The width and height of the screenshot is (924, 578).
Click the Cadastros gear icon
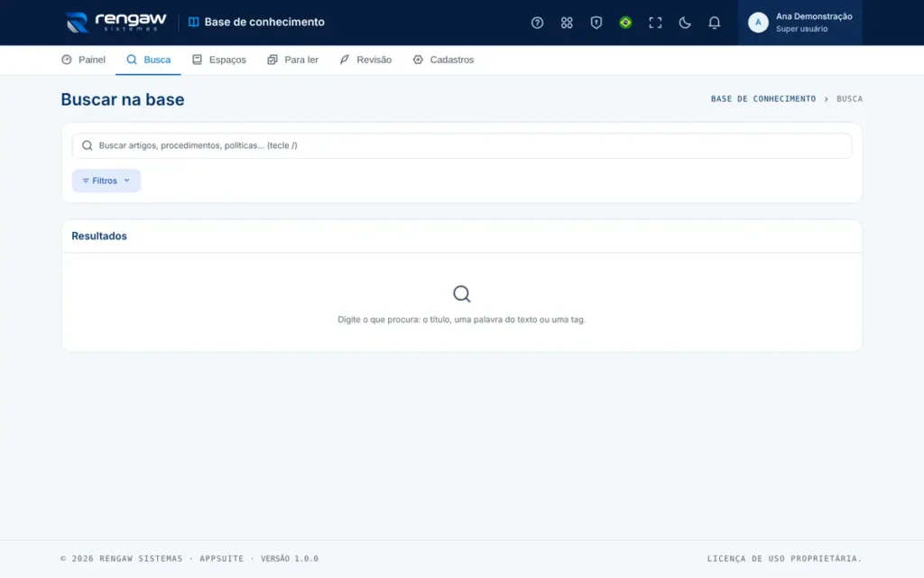tap(418, 60)
